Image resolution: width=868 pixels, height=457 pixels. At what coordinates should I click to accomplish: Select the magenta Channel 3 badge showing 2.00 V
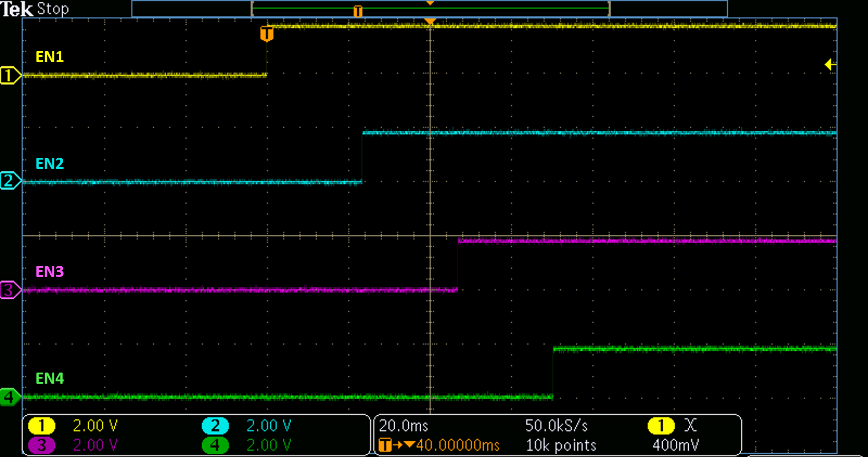click(42, 445)
